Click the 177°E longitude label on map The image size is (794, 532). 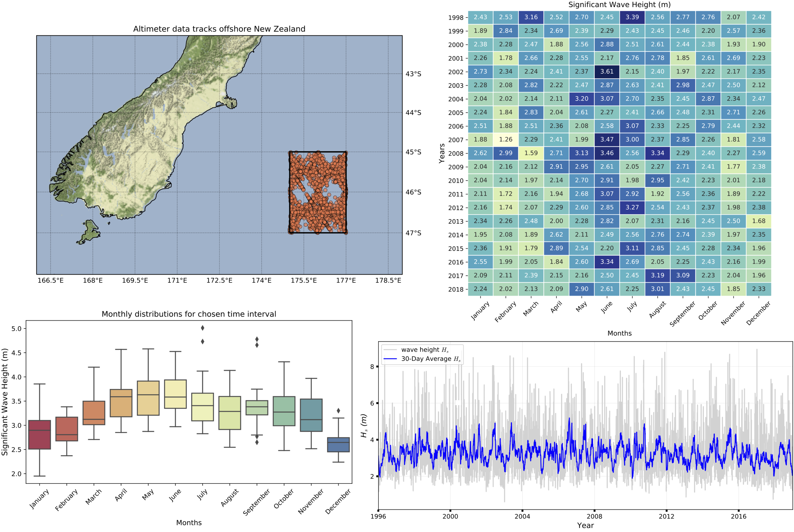pyautogui.click(x=346, y=281)
